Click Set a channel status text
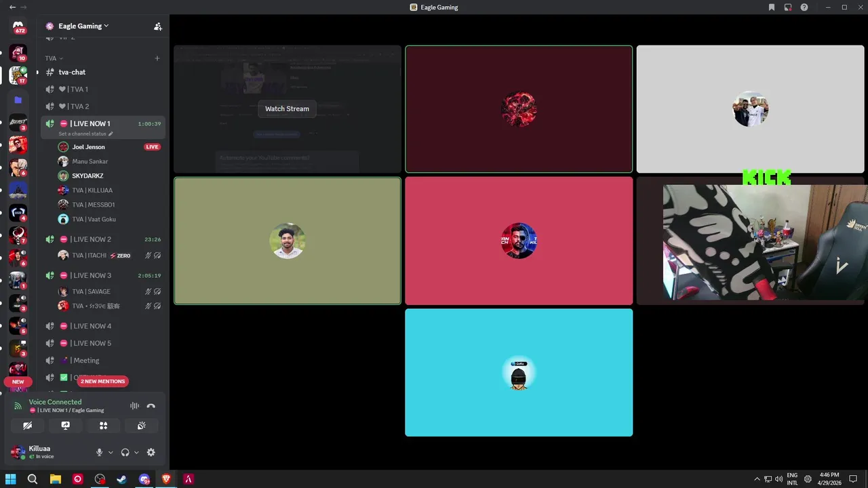The image size is (868, 488). pos(82,134)
